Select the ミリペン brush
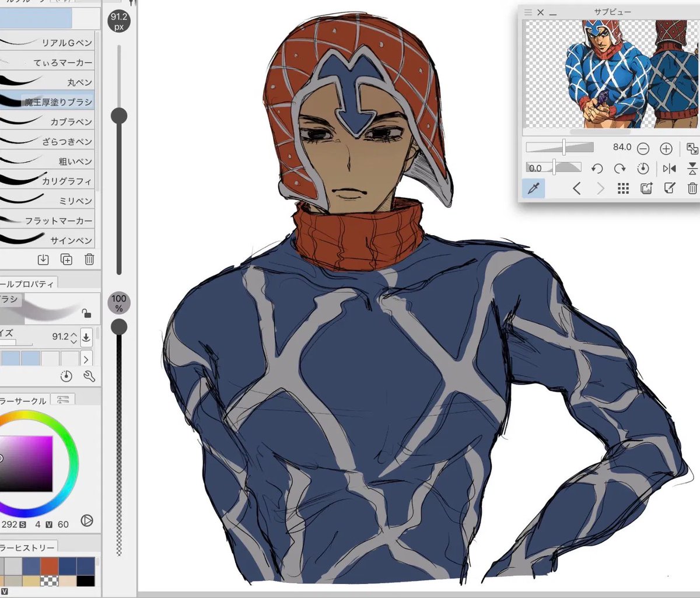This screenshot has width=700, height=598. click(x=47, y=201)
